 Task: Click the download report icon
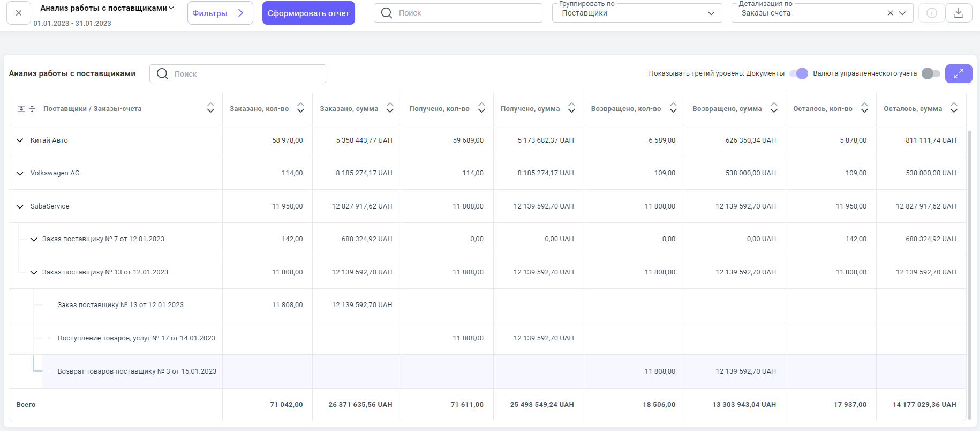(x=959, y=13)
